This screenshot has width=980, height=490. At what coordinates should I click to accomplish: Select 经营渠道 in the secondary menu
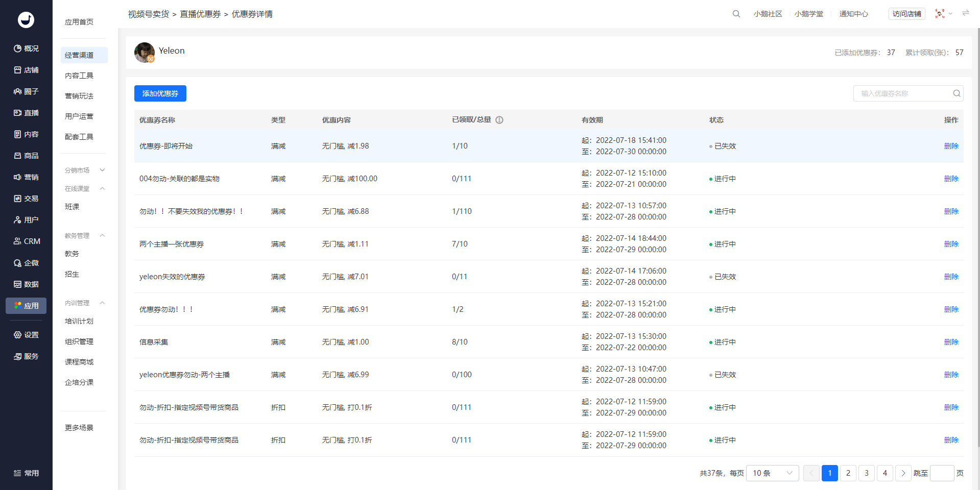pyautogui.click(x=84, y=55)
